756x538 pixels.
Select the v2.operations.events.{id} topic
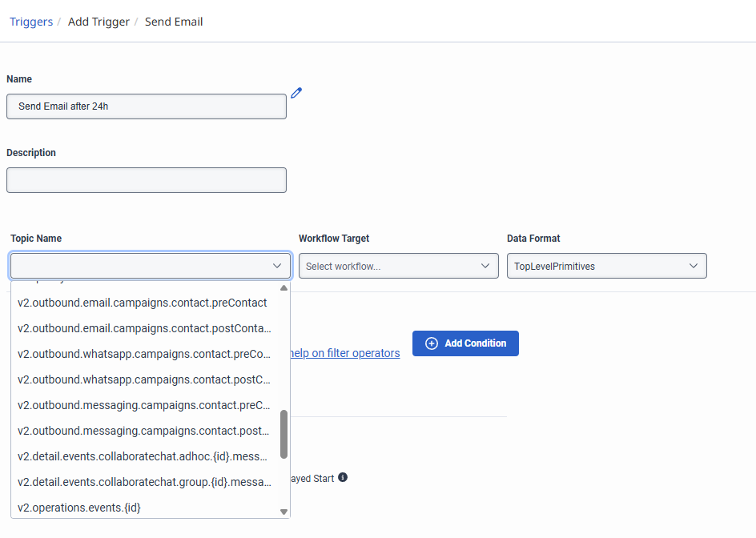pos(80,508)
